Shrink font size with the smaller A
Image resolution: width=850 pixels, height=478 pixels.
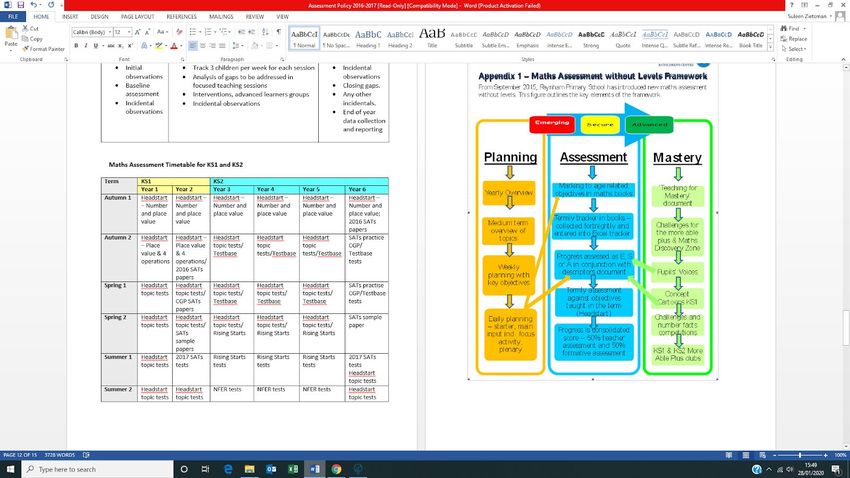(x=147, y=32)
